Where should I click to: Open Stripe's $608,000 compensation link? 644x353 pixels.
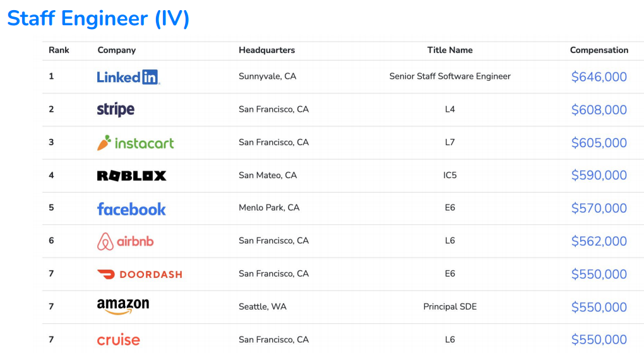click(599, 110)
